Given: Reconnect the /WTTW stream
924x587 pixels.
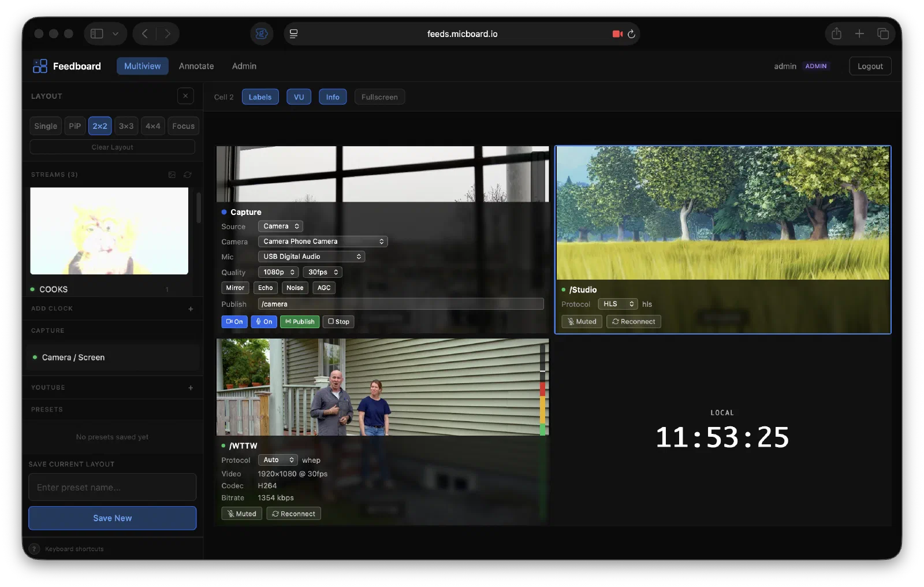Looking at the screenshot, I should pyautogui.click(x=293, y=514).
